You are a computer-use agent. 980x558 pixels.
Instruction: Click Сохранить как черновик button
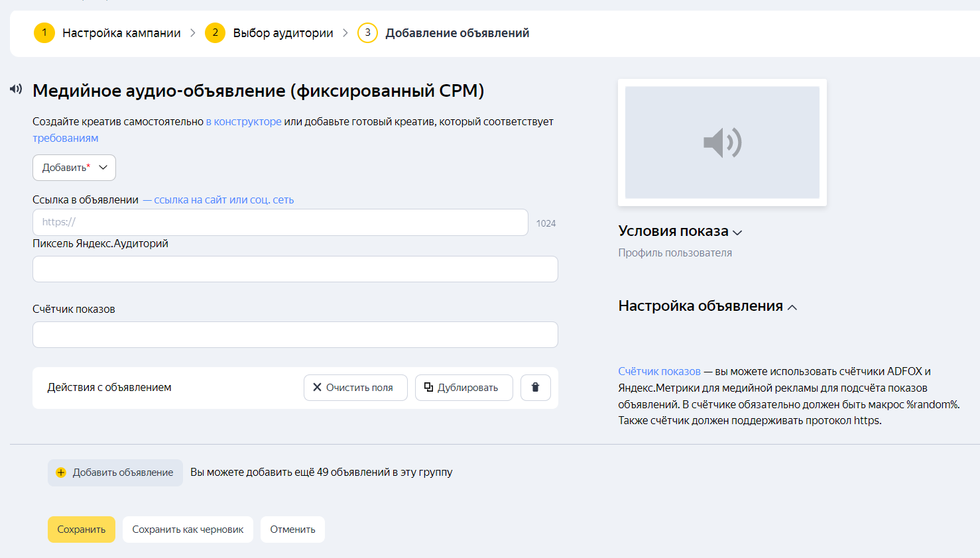(x=188, y=530)
